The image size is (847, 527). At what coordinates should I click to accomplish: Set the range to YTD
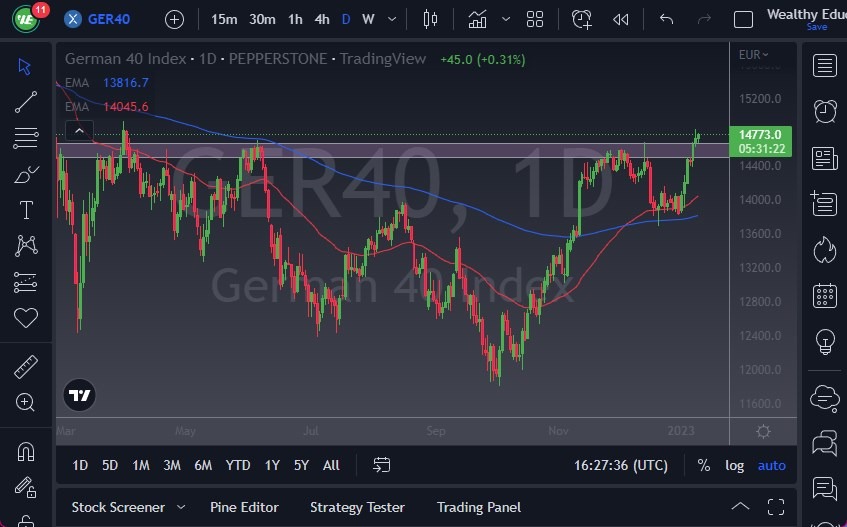coord(237,465)
